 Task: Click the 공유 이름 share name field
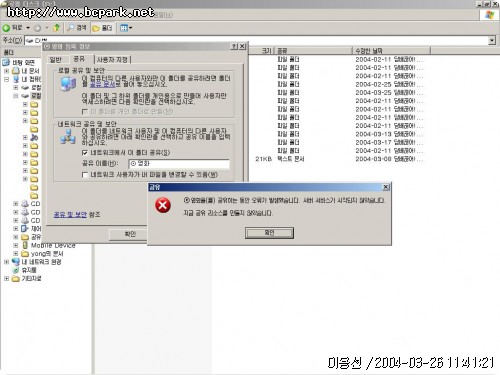pyautogui.click(x=179, y=164)
